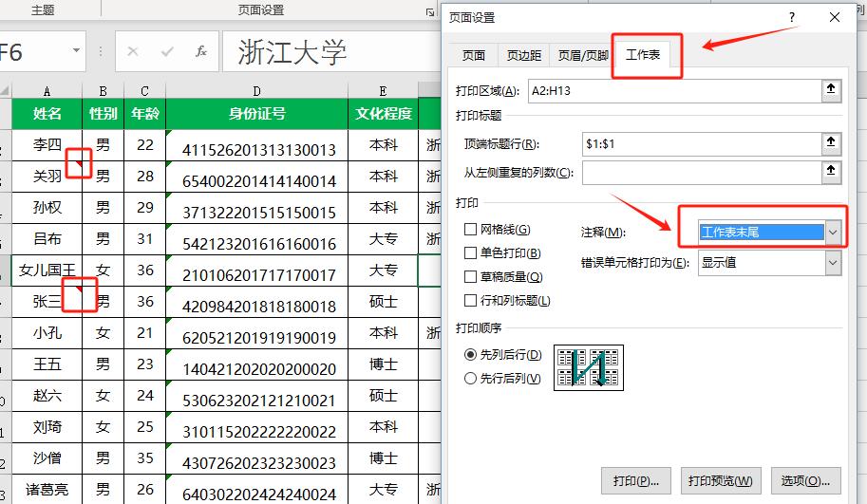Select age cell 22 in 李四 row
Screen dimensions: 867x504
(145, 145)
